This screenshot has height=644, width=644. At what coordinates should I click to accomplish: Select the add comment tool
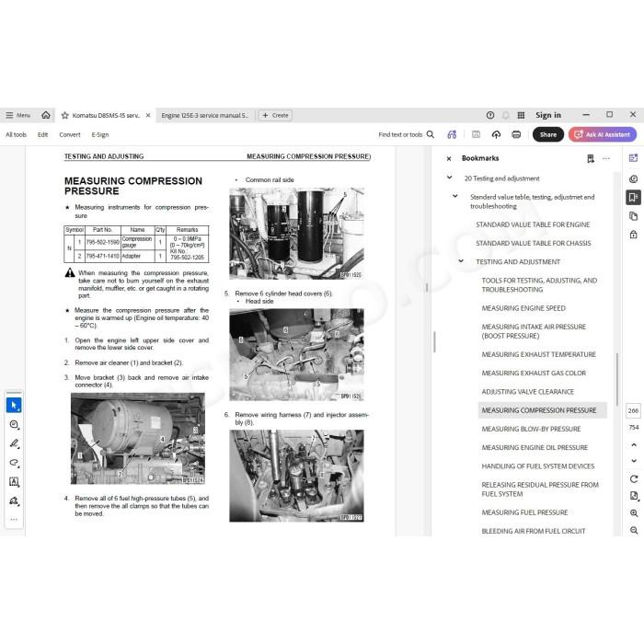click(x=14, y=425)
